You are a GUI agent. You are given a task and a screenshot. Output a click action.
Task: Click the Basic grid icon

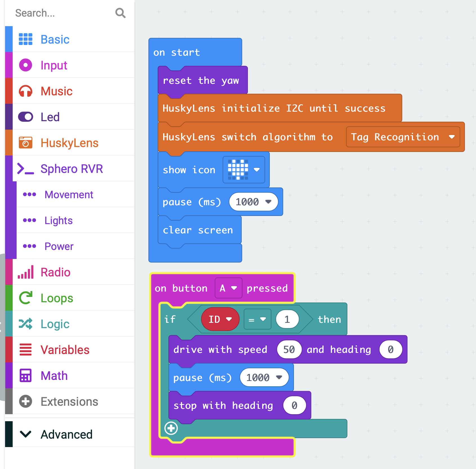26,39
